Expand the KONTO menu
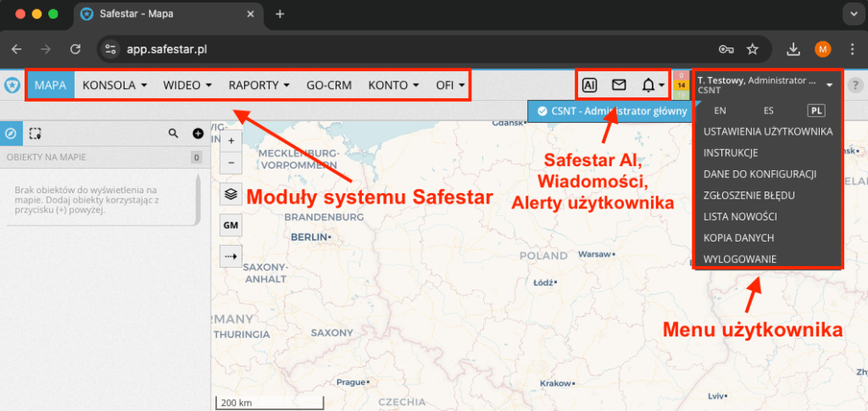Viewport: 868px width, 411px height. 393,86
